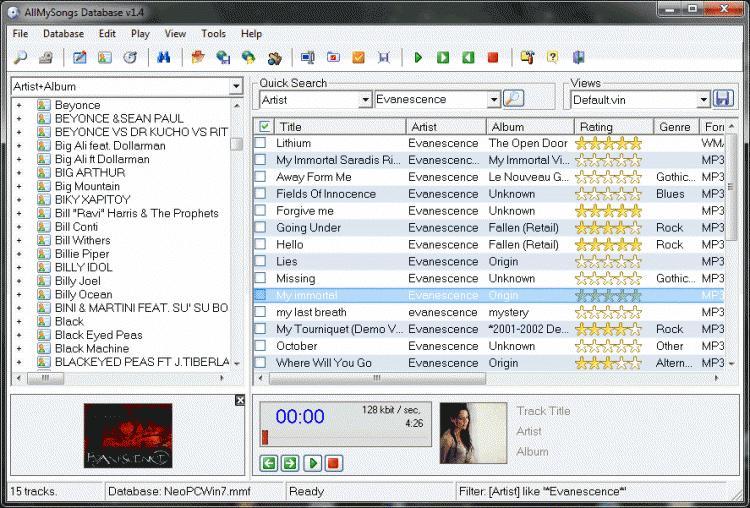Toggle the select-all checkbox in header
This screenshot has width=750, height=508.
pos(264,127)
